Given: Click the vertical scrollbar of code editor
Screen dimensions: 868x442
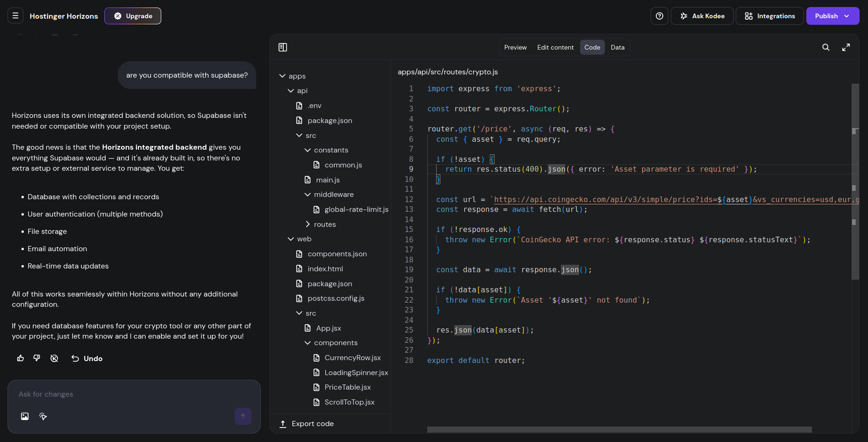Looking at the screenshot, I should (x=855, y=181).
